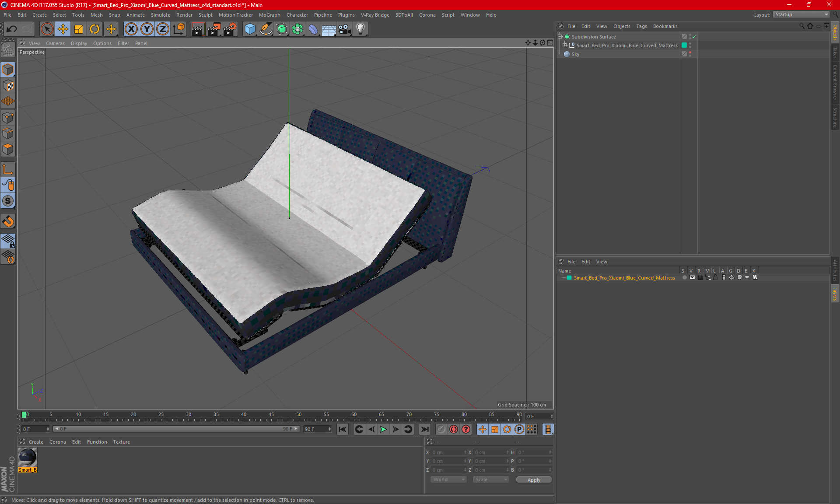Switch to Polygons mode
This screenshot has height=504, width=840.
(8, 149)
